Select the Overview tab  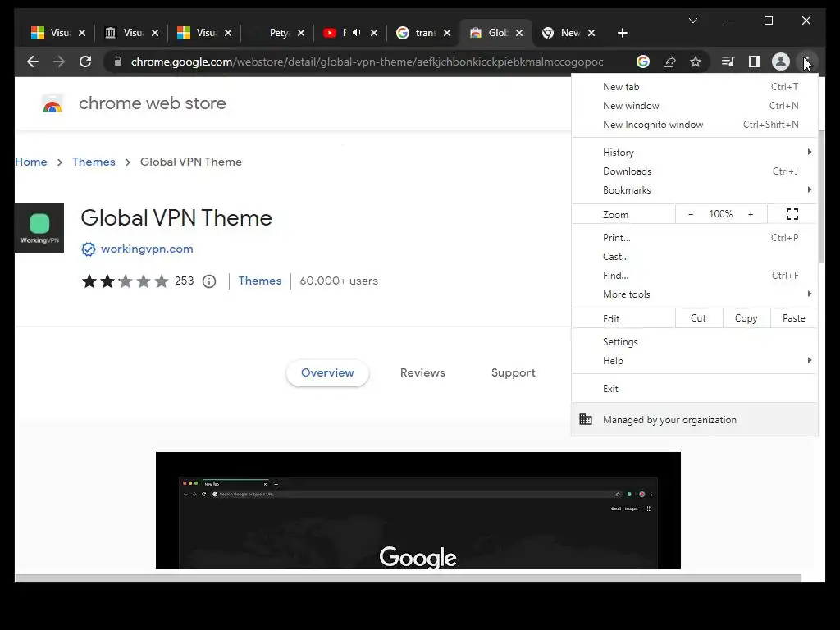[x=327, y=373]
